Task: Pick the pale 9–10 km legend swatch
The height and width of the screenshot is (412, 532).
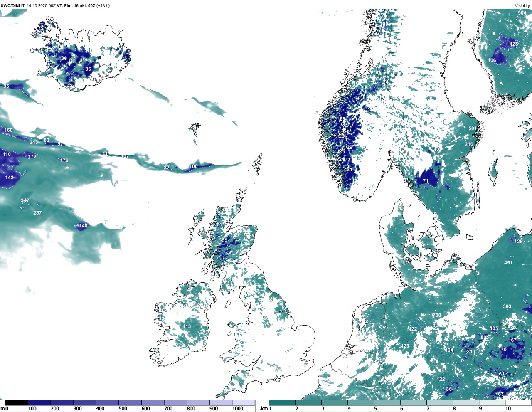Action: pos(493,403)
